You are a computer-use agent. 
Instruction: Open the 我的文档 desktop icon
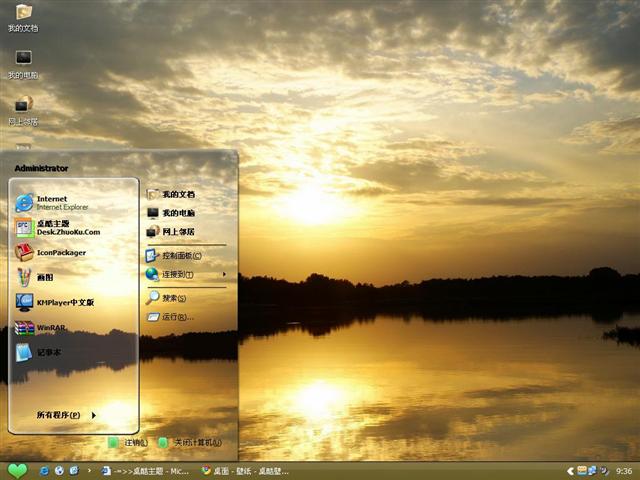23,17
